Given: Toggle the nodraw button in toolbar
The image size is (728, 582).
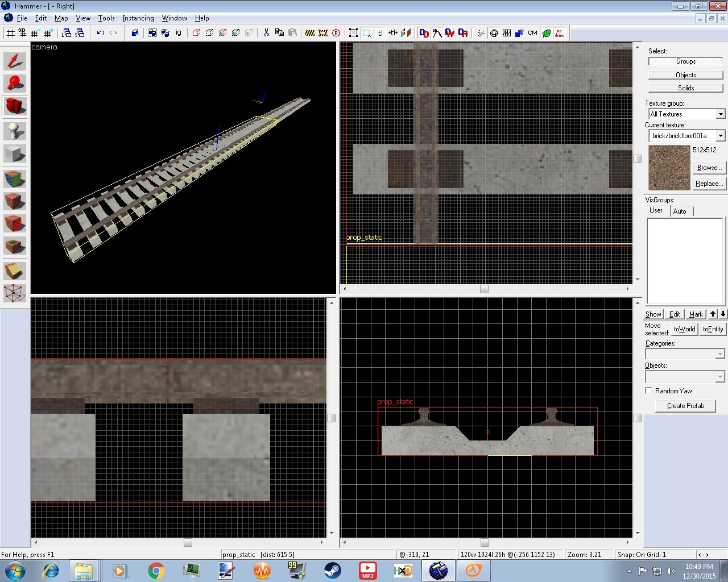Looking at the screenshot, I should (560, 33).
